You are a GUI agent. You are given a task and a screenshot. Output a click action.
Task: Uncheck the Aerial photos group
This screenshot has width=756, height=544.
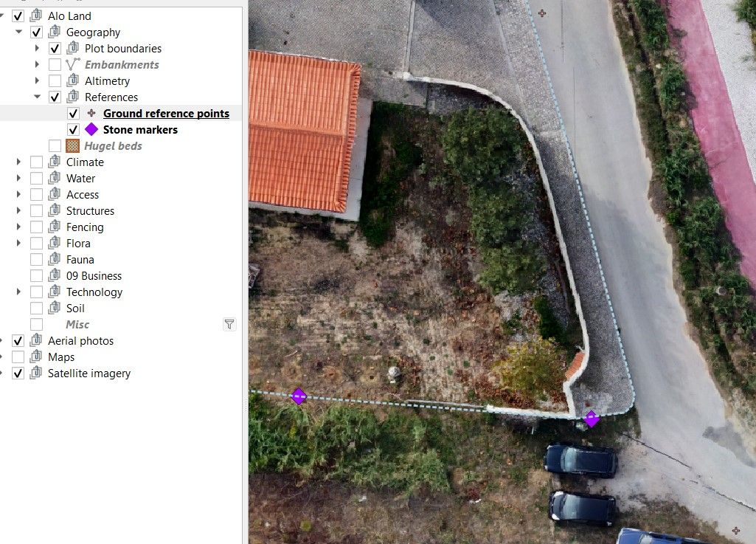coord(18,341)
